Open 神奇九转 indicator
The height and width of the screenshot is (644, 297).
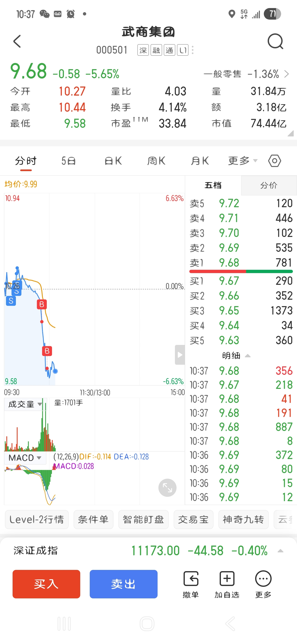click(243, 520)
